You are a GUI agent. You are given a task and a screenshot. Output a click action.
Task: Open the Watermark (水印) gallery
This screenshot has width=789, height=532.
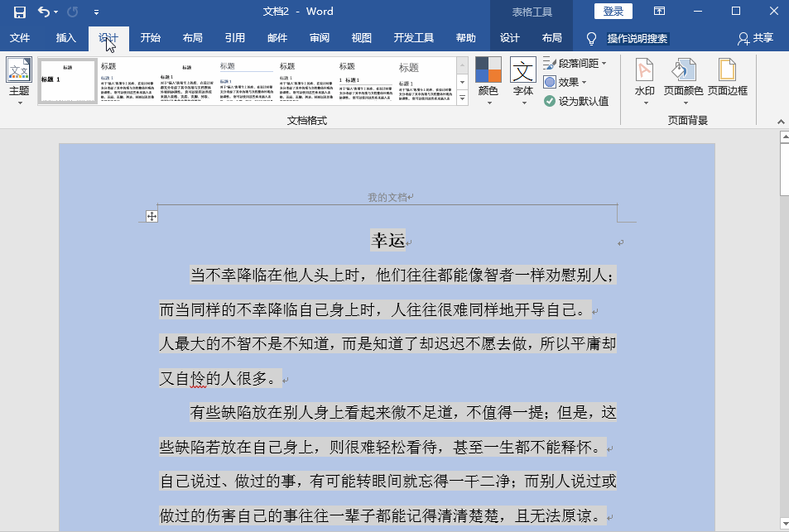click(647, 79)
